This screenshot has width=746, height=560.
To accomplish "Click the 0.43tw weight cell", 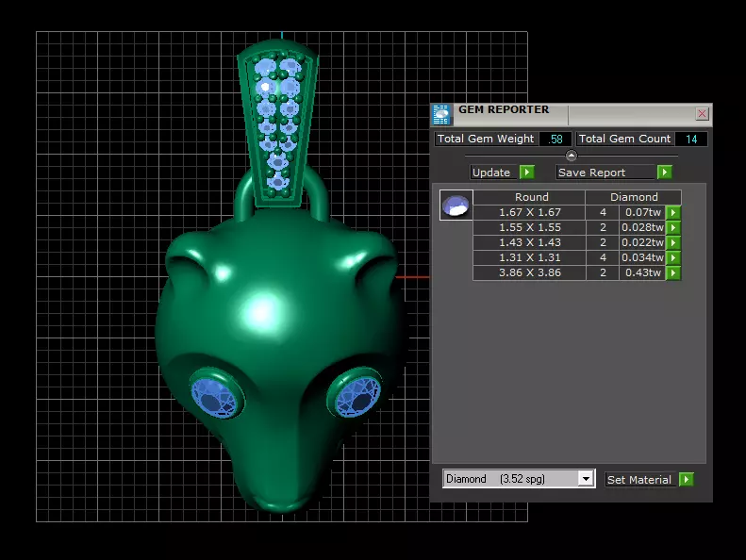I will pyautogui.click(x=642, y=273).
